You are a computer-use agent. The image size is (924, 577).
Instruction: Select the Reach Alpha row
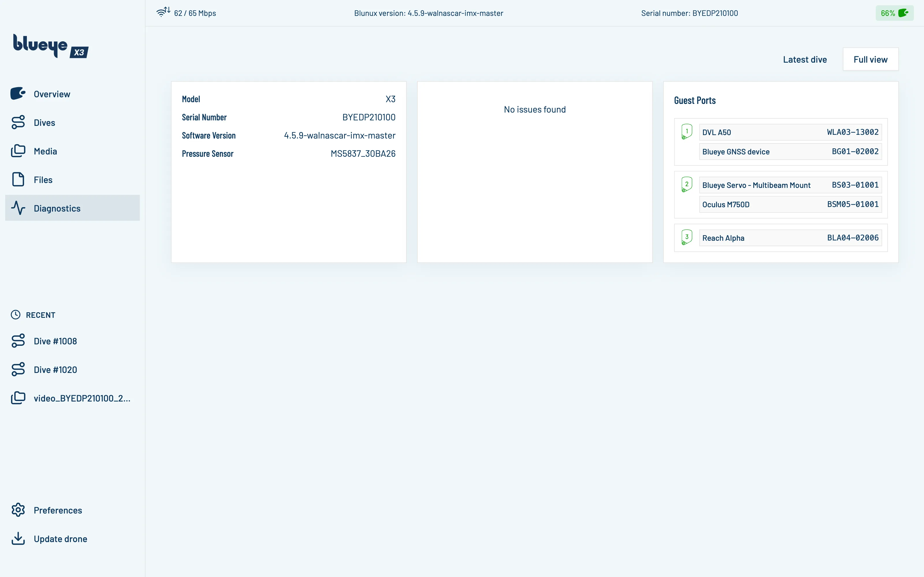(x=790, y=238)
